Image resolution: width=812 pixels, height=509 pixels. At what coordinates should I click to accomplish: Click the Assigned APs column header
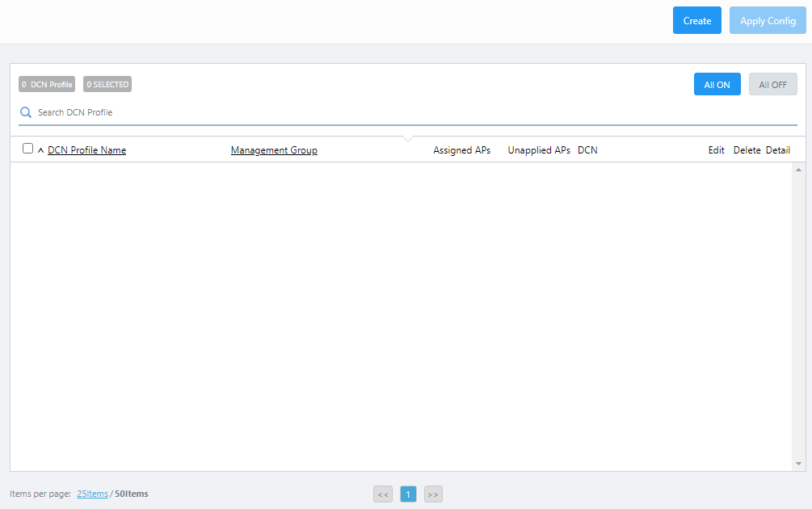pyautogui.click(x=461, y=150)
